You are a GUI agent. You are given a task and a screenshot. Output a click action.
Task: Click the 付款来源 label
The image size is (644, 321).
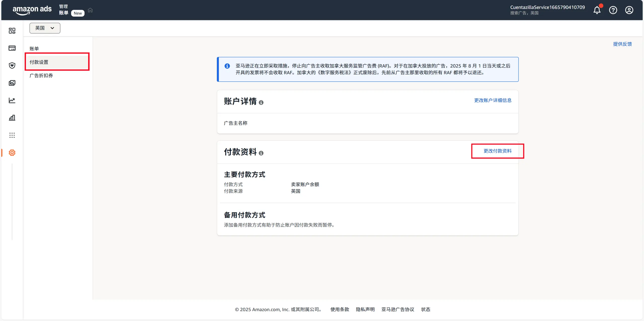[233, 191]
